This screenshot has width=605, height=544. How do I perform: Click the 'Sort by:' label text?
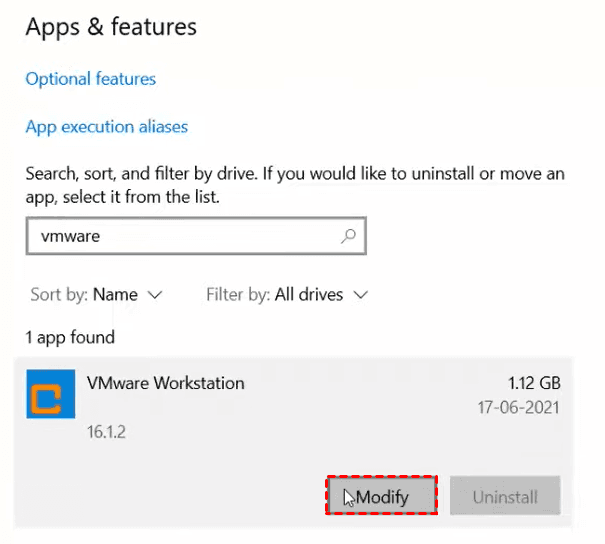click(x=58, y=295)
